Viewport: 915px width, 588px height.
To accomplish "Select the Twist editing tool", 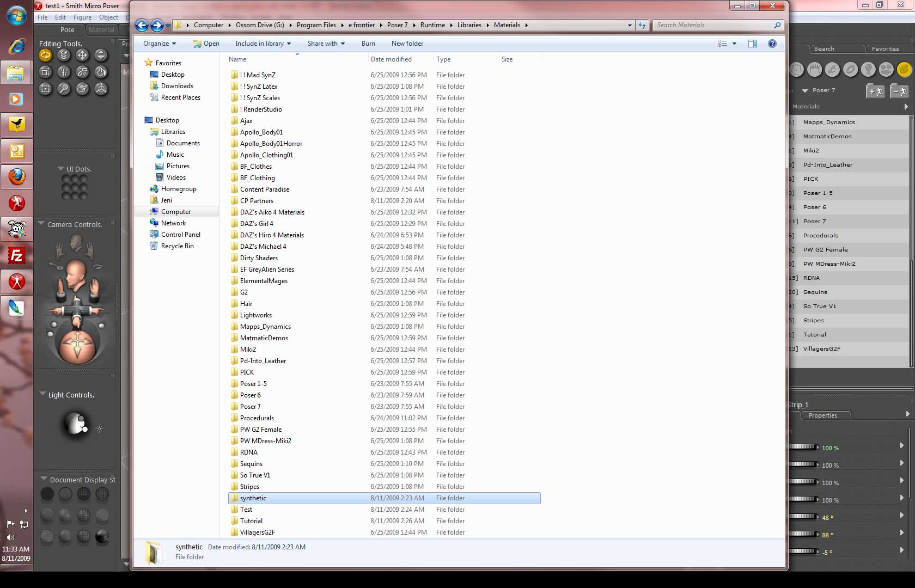I will click(64, 55).
